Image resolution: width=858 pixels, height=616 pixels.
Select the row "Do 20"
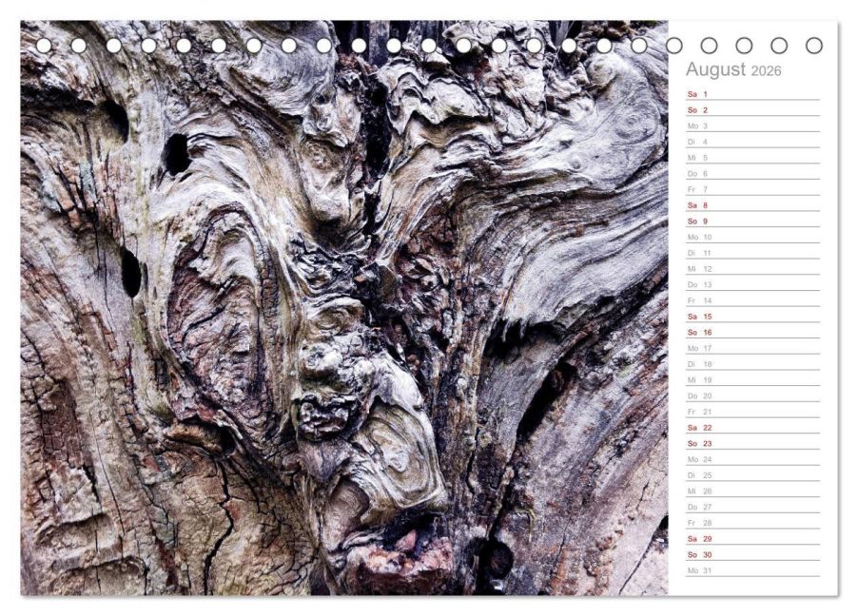[753, 395]
